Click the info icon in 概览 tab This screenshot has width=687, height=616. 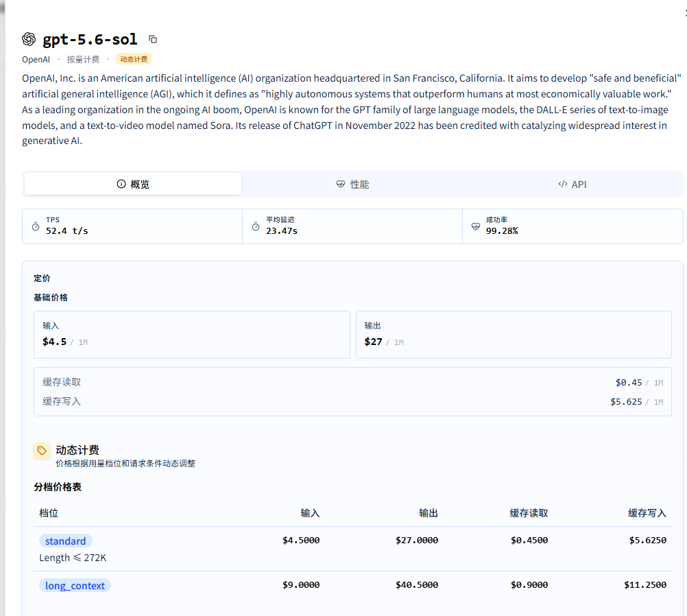pyautogui.click(x=121, y=184)
